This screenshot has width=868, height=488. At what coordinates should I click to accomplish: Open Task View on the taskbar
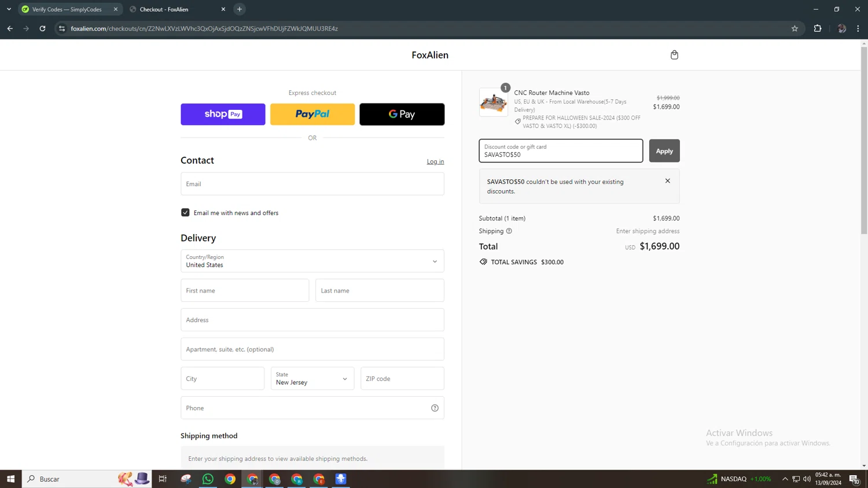click(163, 479)
